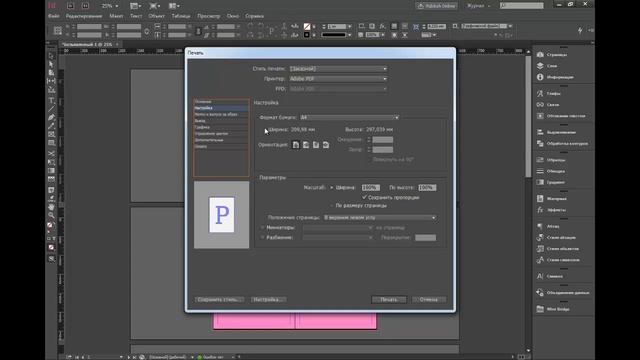Open the Стили абзацев panel
640x360 pixels.
point(556,238)
